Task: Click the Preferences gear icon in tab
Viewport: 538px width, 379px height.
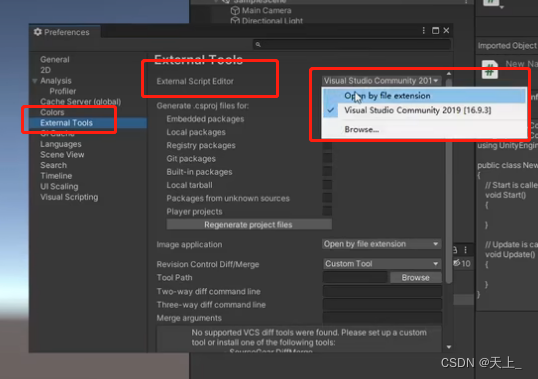Action: click(38, 32)
